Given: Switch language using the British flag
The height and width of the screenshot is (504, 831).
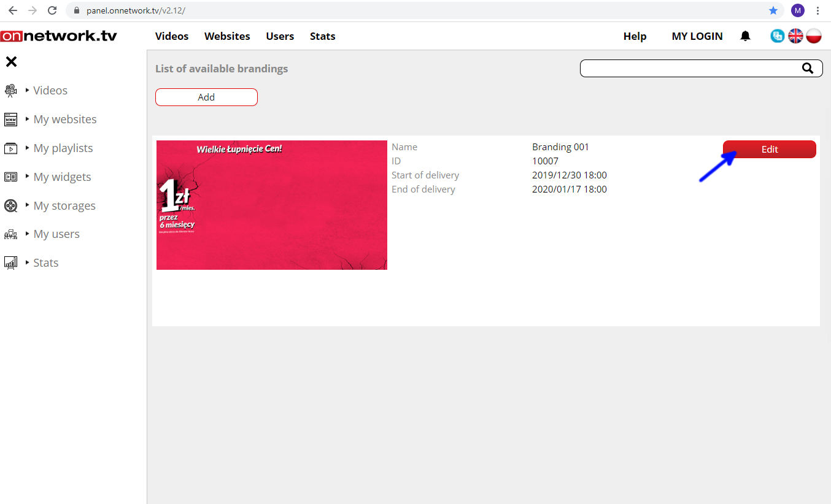Looking at the screenshot, I should point(795,36).
